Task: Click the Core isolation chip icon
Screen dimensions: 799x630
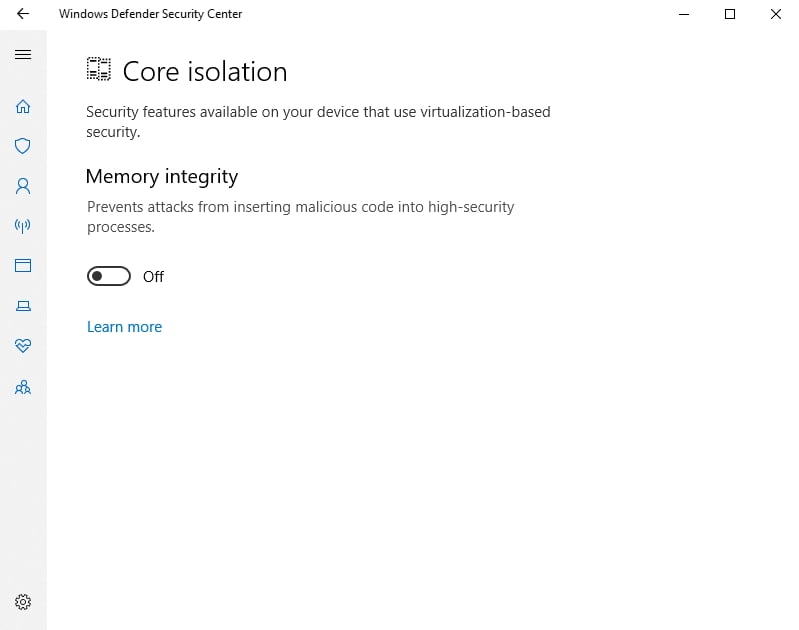Action: point(98,70)
